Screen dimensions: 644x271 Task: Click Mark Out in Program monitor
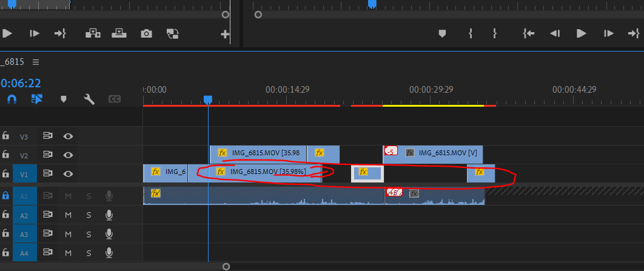pos(495,34)
